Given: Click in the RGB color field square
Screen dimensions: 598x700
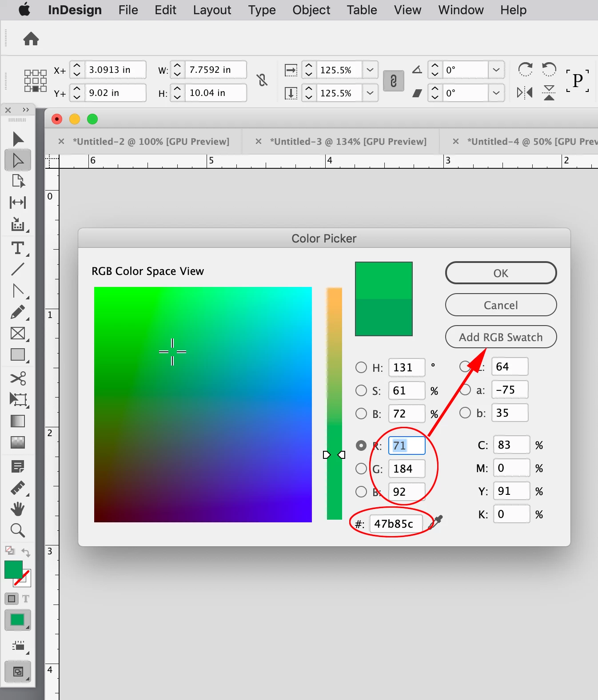Looking at the screenshot, I should point(203,405).
